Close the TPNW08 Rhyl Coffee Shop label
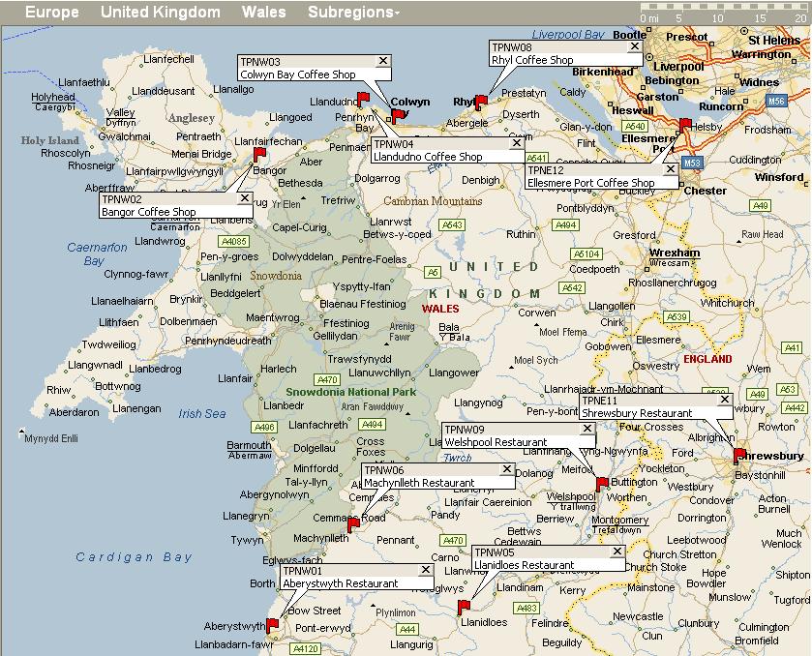812x656 pixels. (635, 45)
